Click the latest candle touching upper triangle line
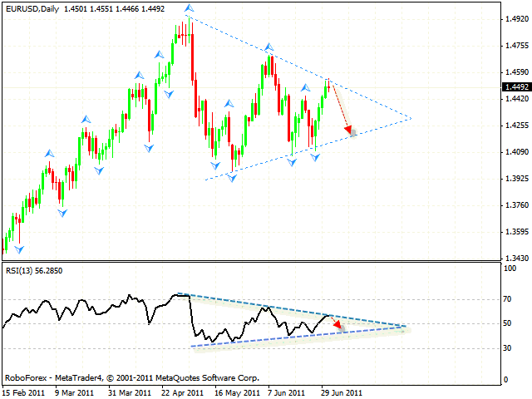Screen dimensions: 532x399 (329, 86)
